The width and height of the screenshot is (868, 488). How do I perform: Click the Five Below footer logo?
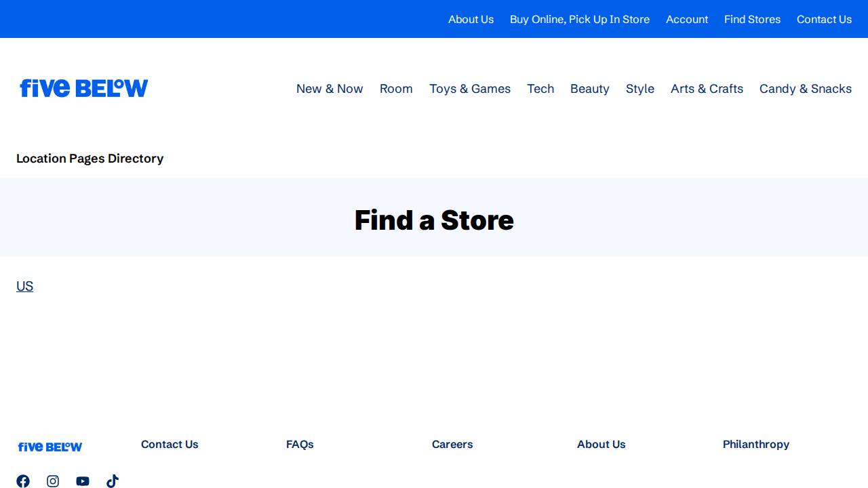point(50,447)
